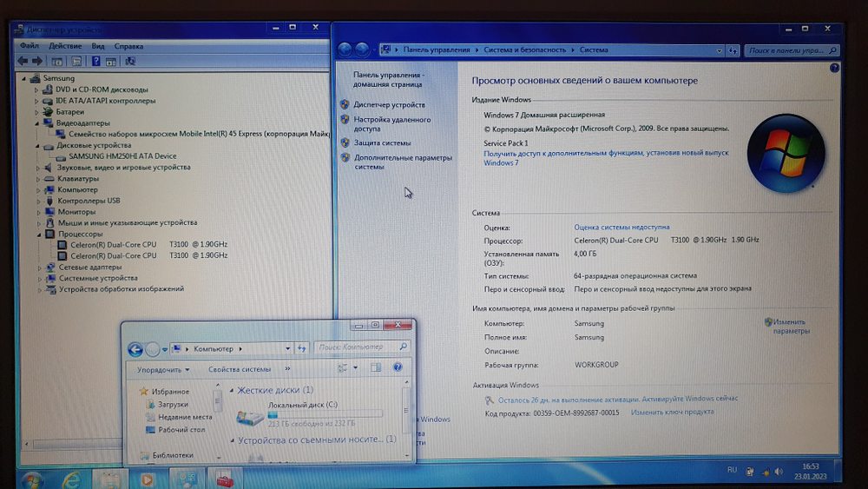This screenshot has height=489, width=868.
Task: Expand the Клавиатуры device category
Action: [39, 179]
